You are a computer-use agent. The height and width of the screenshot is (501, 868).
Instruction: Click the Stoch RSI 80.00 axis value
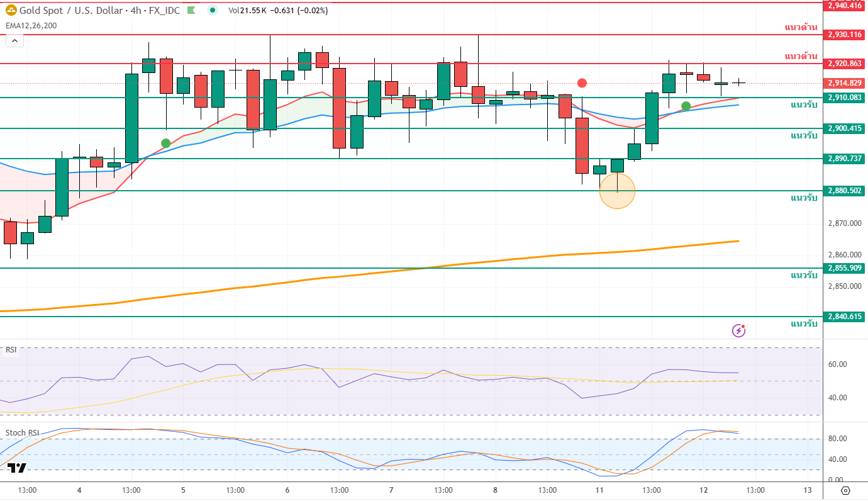837,439
